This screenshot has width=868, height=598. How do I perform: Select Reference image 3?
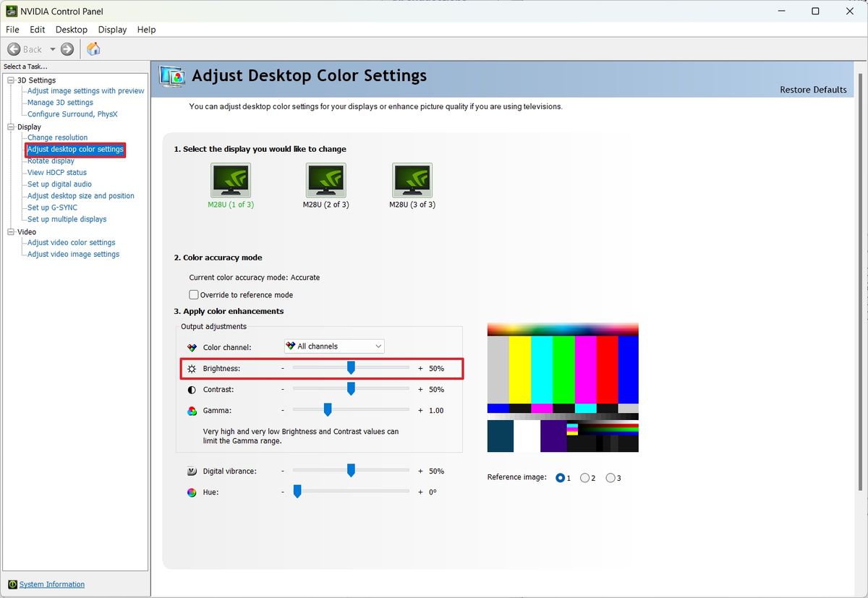pyautogui.click(x=610, y=477)
